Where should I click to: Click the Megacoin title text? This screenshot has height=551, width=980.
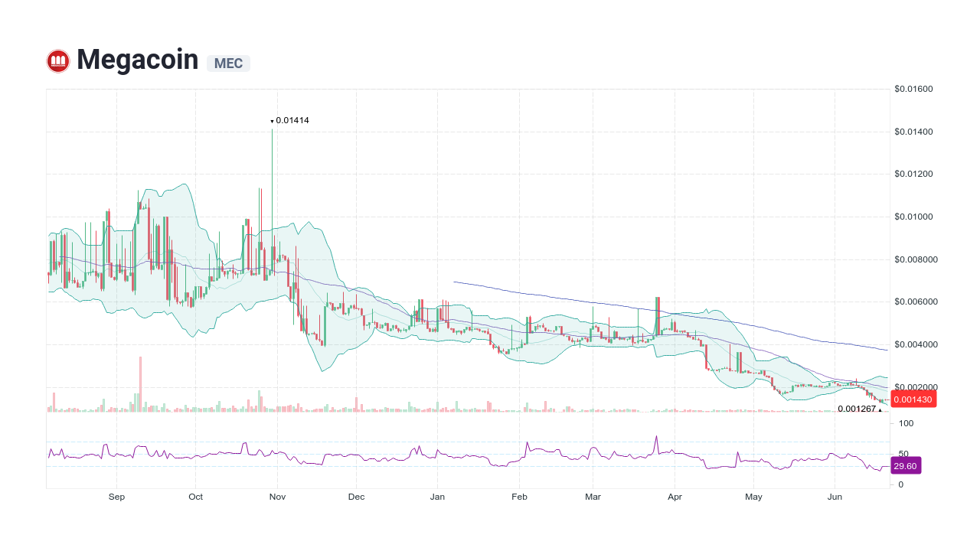point(138,59)
